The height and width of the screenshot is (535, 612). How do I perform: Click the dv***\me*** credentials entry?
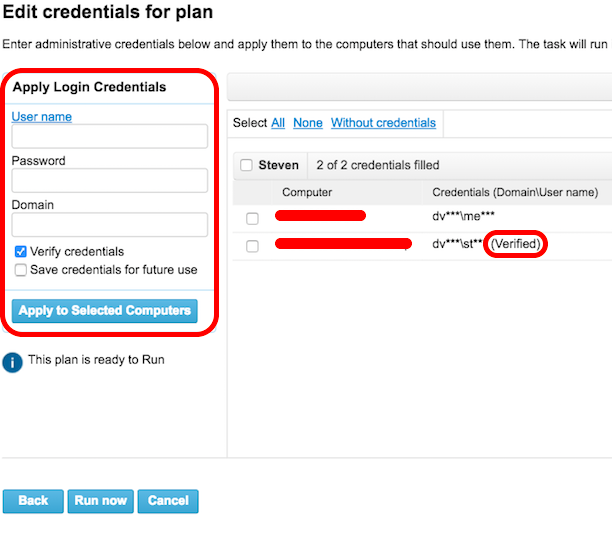tap(463, 216)
